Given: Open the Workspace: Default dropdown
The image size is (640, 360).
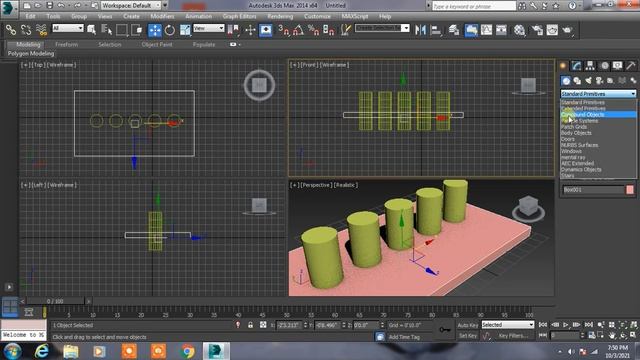Looking at the screenshot, I should pyautogui.click(x=131, y=5).
